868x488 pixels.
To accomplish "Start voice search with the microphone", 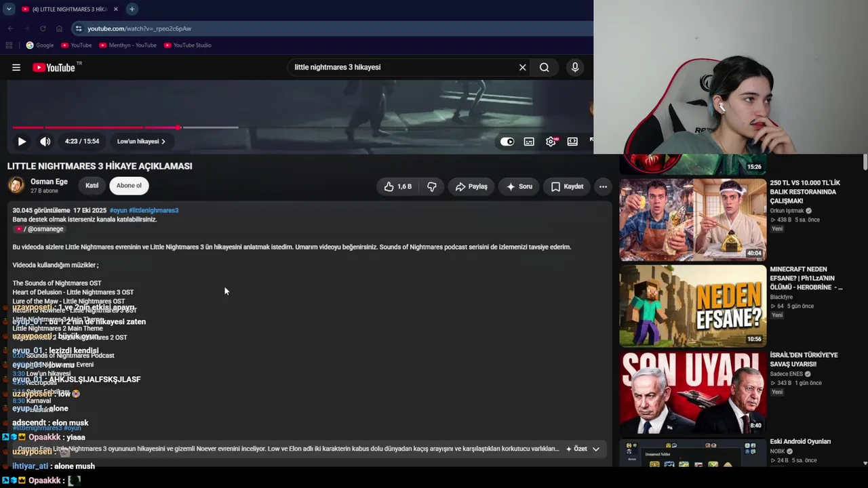I will point(575,67).
